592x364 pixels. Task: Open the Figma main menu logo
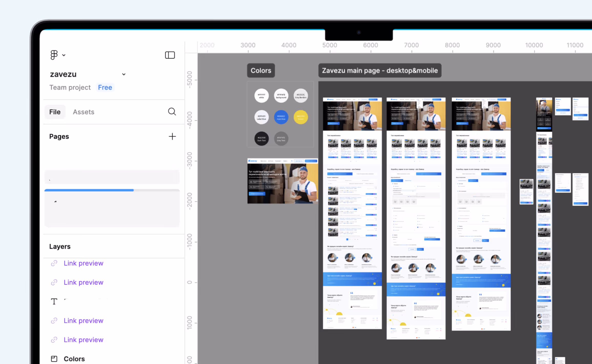point(54,55)
